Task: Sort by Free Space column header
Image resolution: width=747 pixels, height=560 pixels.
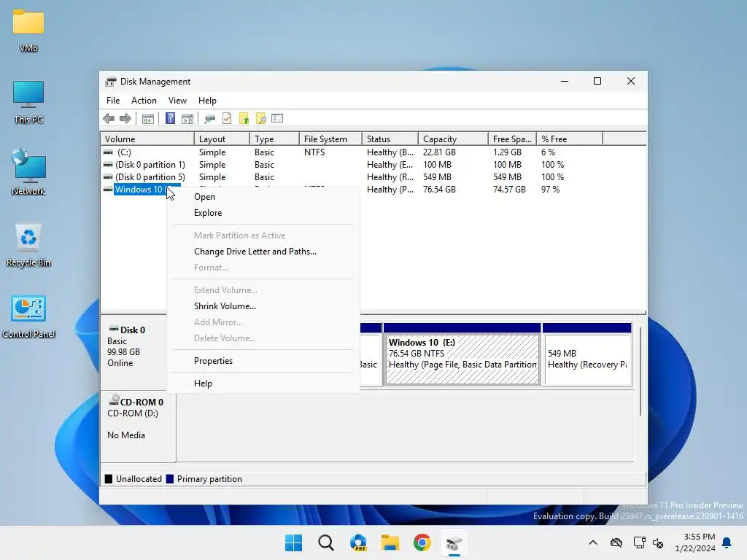Action: click(x=512, y=139)
